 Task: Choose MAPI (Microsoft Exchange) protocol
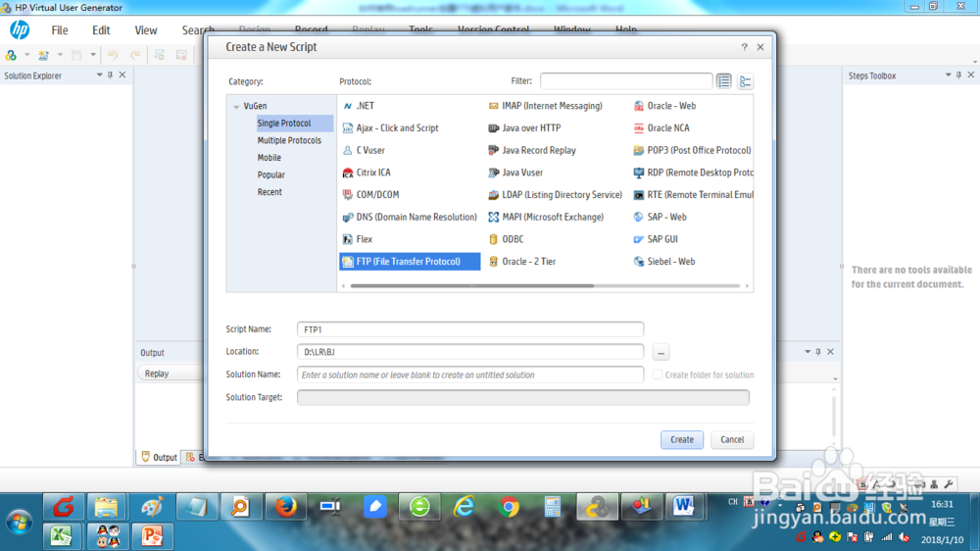coord(546,217)
